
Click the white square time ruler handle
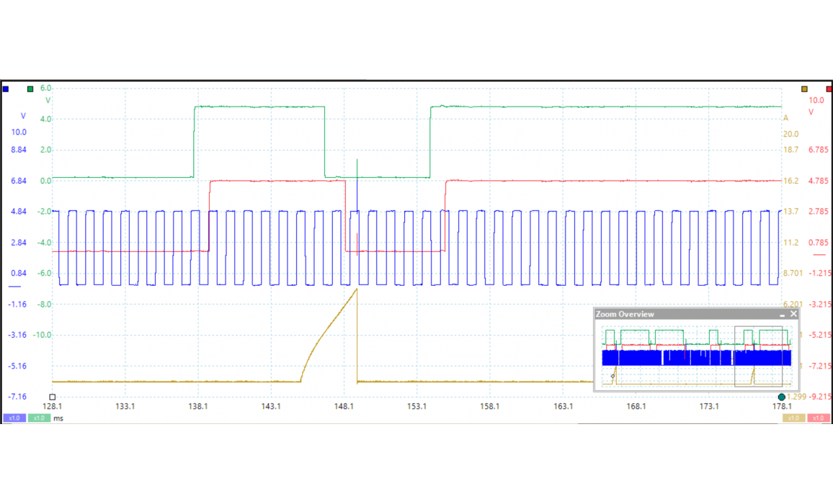52,397
